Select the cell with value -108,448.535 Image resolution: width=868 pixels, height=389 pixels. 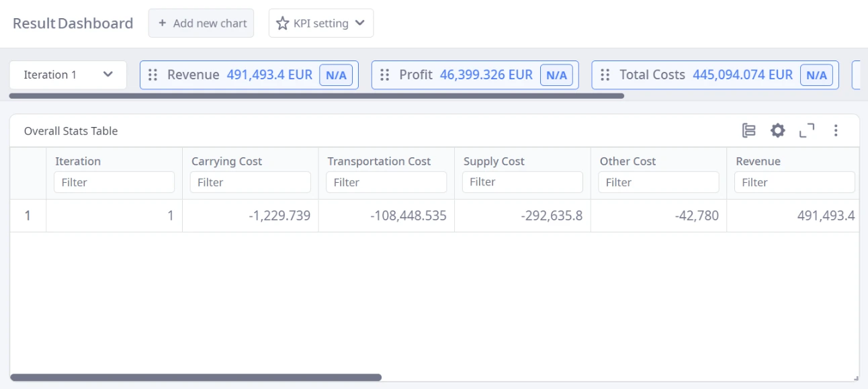click(386, 216)
